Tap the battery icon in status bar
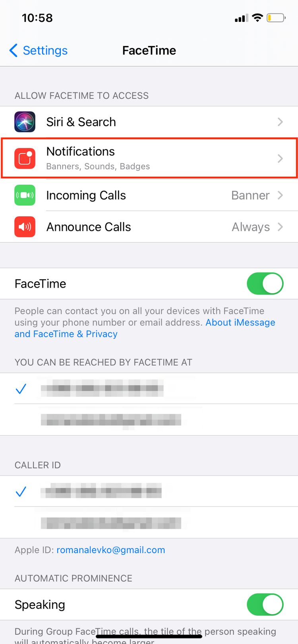298x644 pixels. pos(276,18)
